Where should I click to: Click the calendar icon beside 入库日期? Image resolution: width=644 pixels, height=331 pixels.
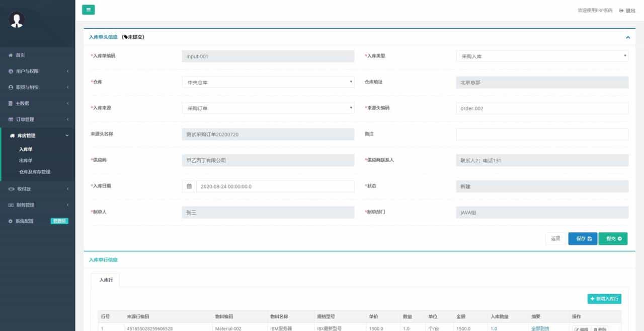(x=189, y=186)
